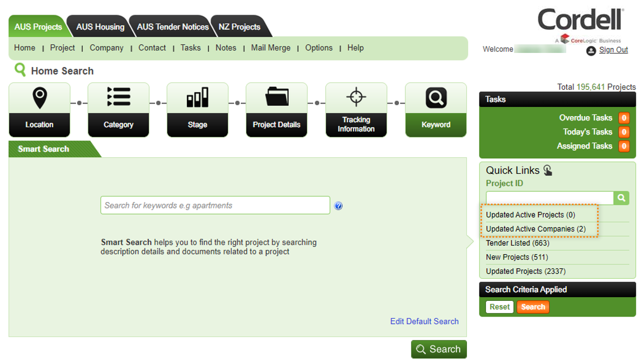
Task: Focus the Smart Search keywords field
Action: pyautogui.click(x=215, y=205)
